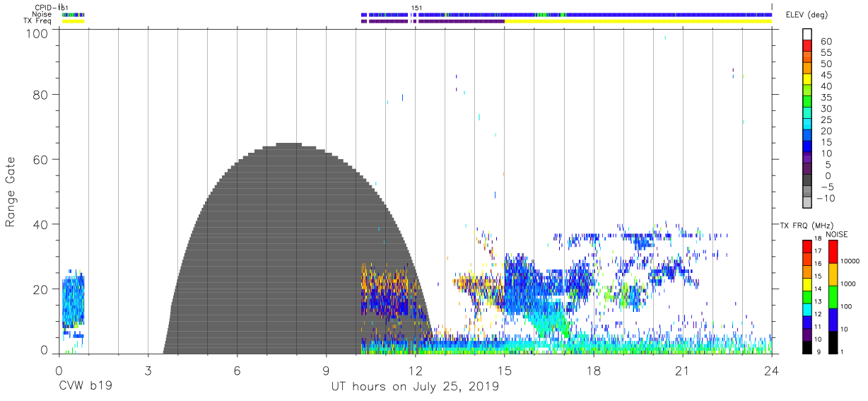
Task: Click the noise label '100'
Action: coord(847,307)
